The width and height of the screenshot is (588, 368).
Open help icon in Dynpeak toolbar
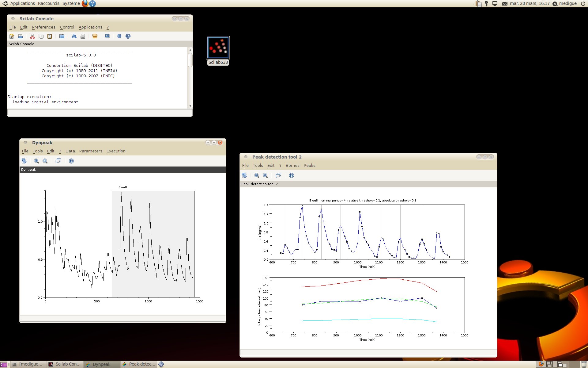click(71, 161)
